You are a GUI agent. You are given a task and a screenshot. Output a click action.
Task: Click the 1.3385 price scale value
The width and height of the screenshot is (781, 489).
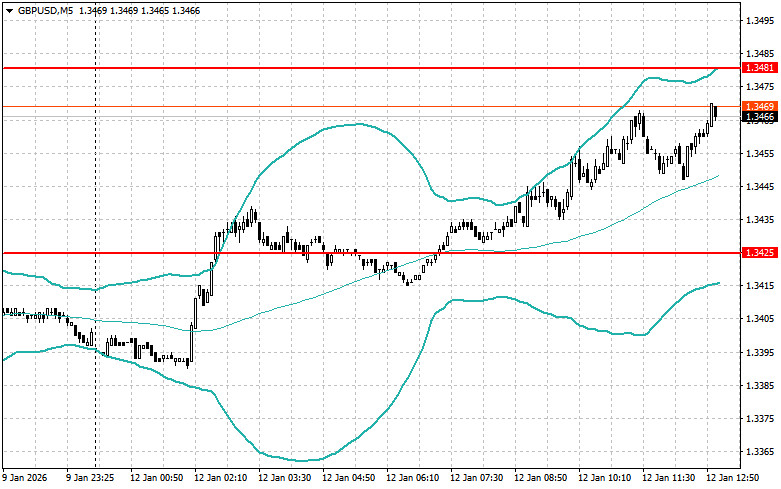pos(760,385)
